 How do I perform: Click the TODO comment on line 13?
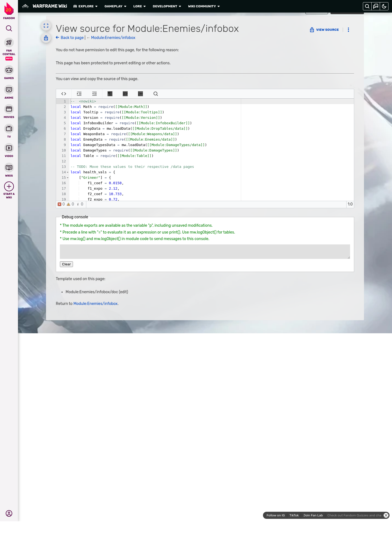132,167
